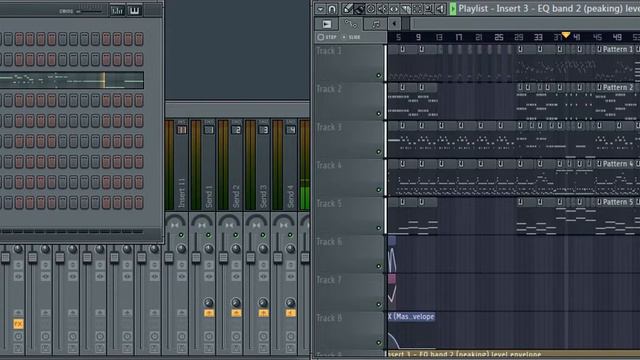Adjust the Swing slider in step sequencer
This screenshot has width=640, height=360.
pos(89,11)
